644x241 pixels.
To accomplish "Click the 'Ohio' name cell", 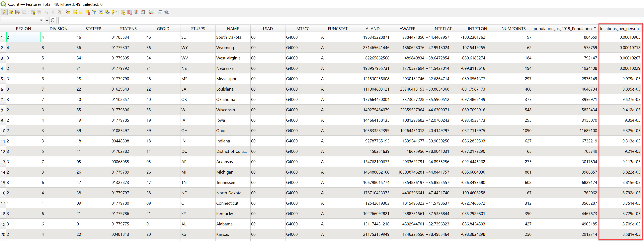I will click(x=233, y=130).
